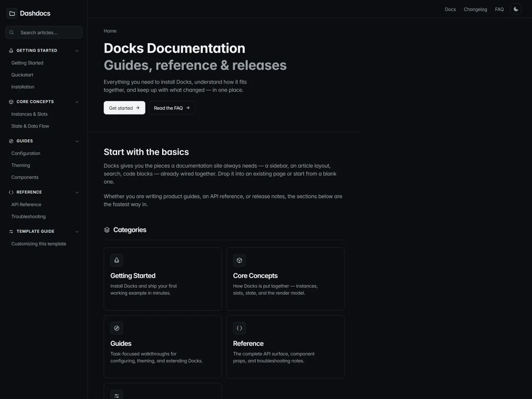
Task: Open the Components guide
Action: tap(25, 177)
